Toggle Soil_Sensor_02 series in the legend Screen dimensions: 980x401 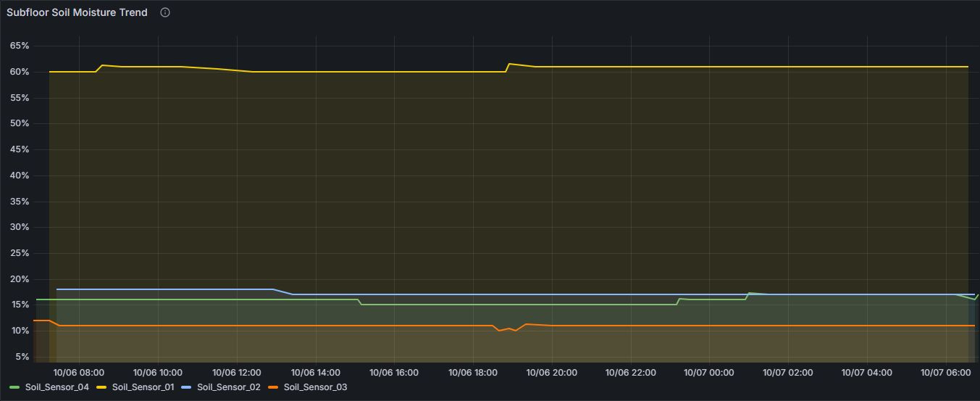click(x=228, y=387)
